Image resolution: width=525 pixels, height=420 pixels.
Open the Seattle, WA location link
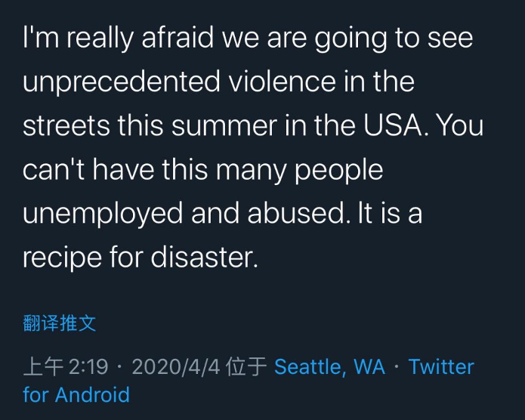(329, 367)
